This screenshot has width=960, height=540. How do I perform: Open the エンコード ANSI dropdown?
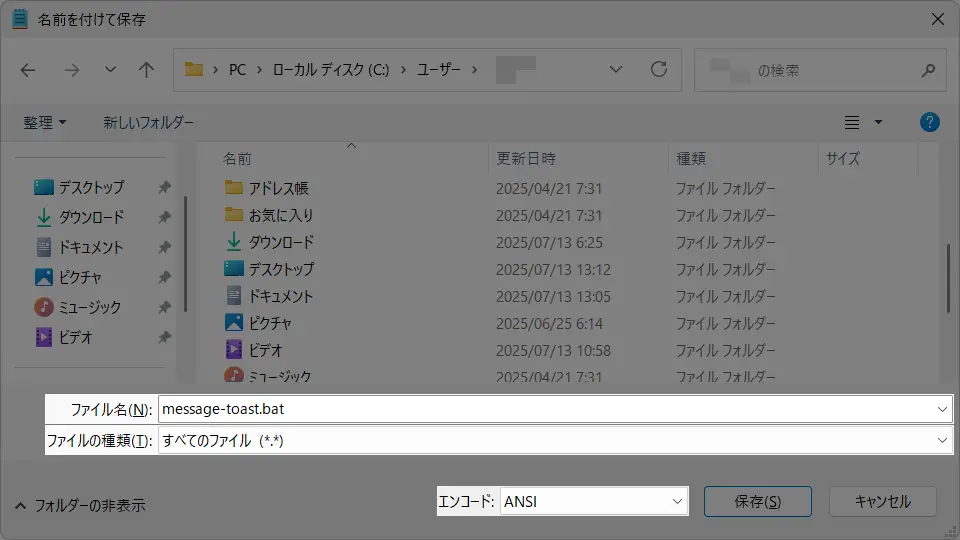593,501
